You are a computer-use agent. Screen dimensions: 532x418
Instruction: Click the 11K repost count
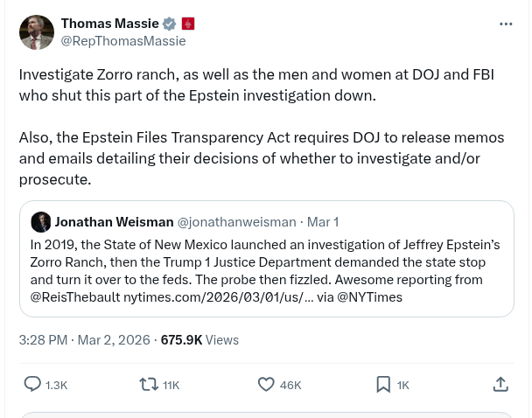[171, 385]
